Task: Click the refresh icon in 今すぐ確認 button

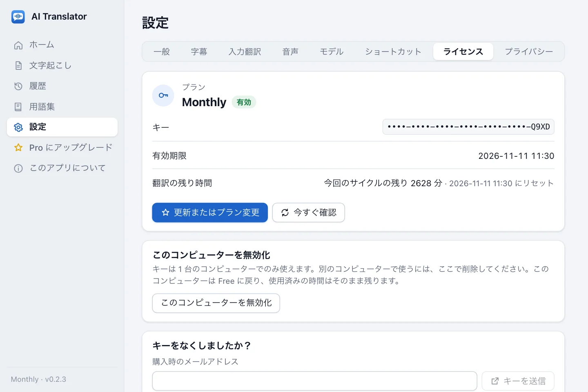Action: click(285, 212)
